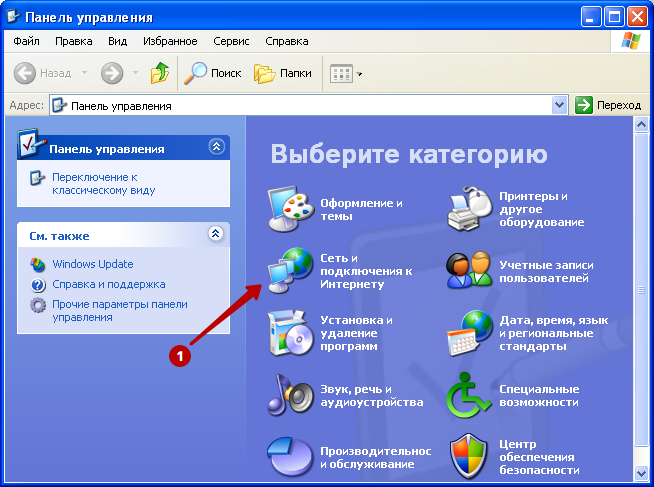This screenshot has height=487, width=654.
Task: Click the gear icon for other options
Action: (38, 305)
